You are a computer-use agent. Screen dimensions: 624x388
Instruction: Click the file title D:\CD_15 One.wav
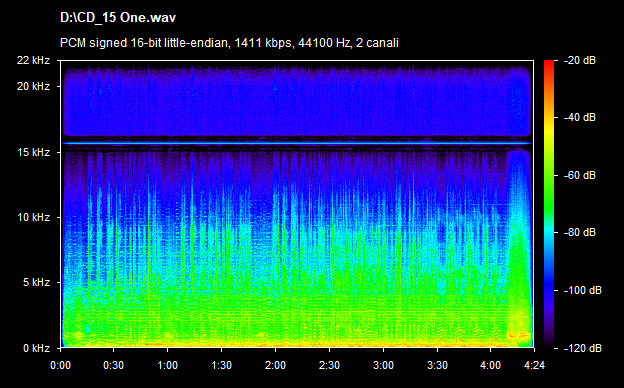tap(118, 18)
